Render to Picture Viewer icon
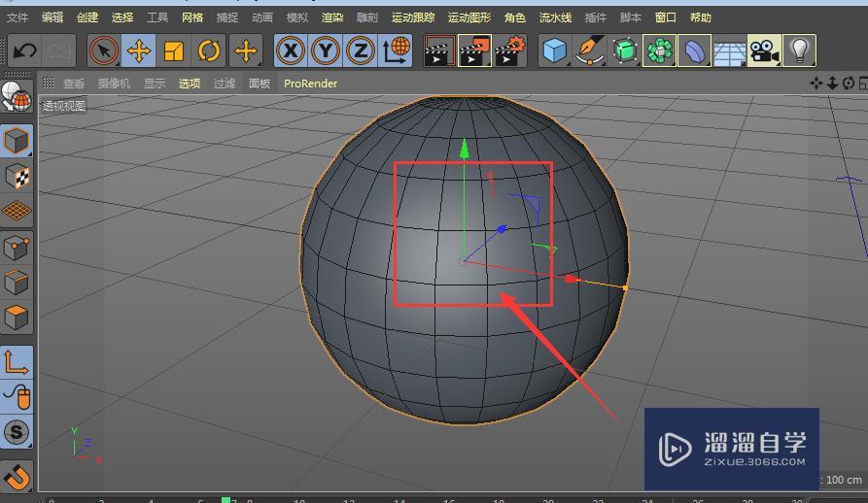 475,50
